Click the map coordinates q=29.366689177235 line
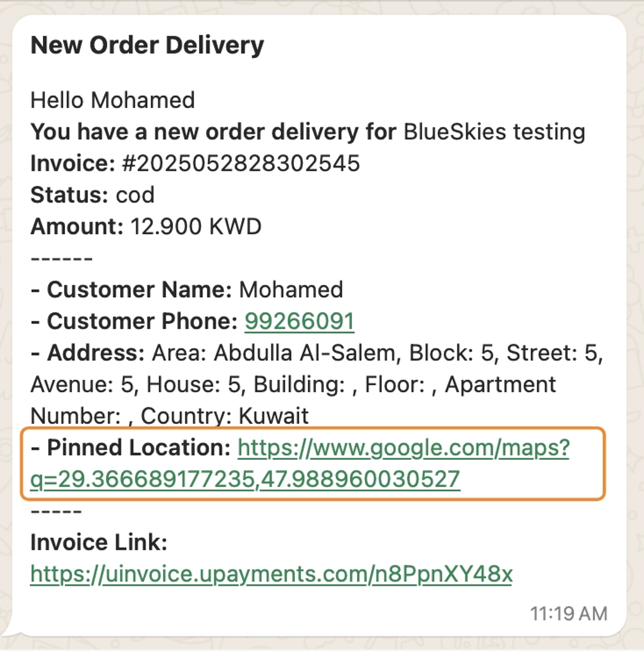Screen dimensions: 644x651 (245, 480)
